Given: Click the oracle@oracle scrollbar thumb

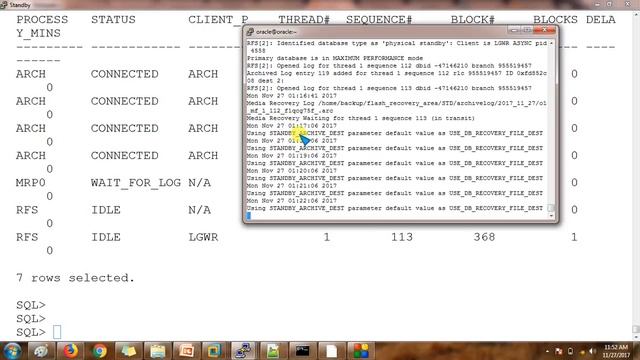Looking at the screenshot, I should point(551,208).
